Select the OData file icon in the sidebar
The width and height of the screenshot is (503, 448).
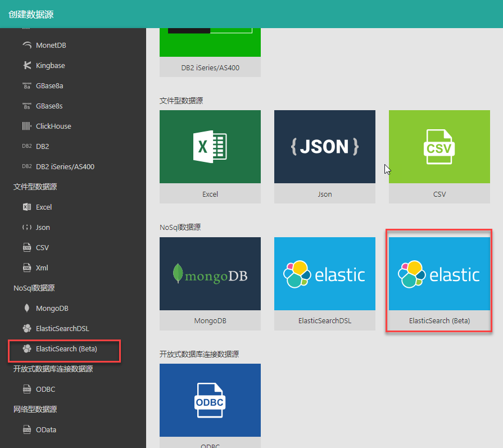coord(27,429)
